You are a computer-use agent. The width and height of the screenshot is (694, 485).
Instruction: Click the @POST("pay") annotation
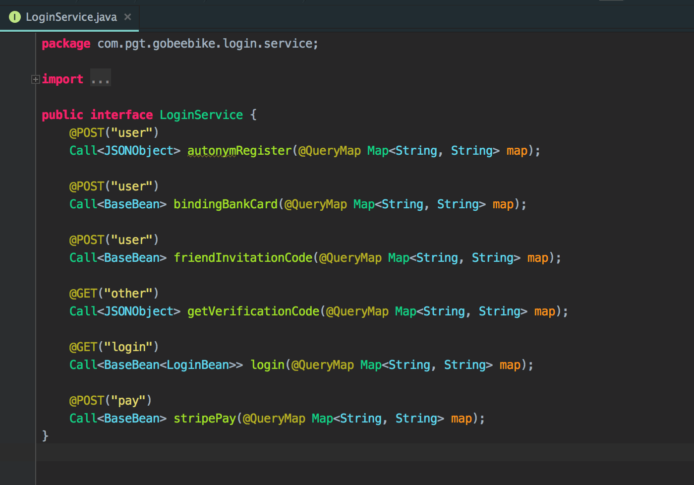pos(110,400)
